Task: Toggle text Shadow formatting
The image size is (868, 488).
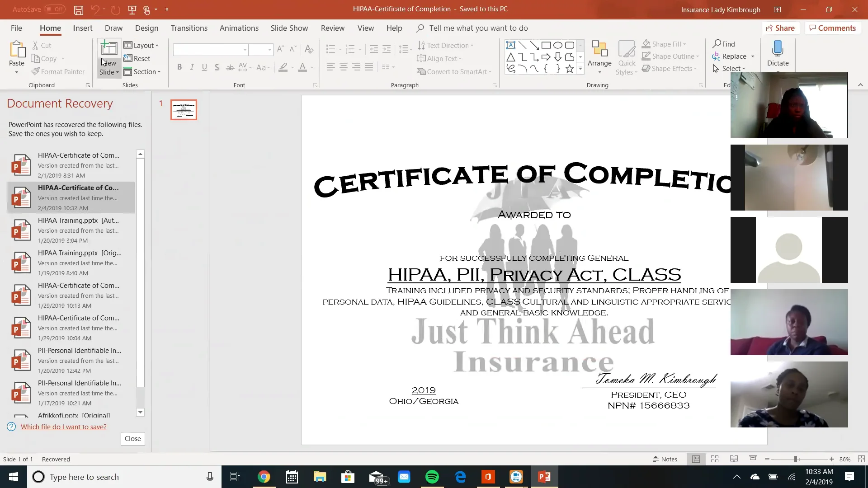Action: click(x=217, y=67)
